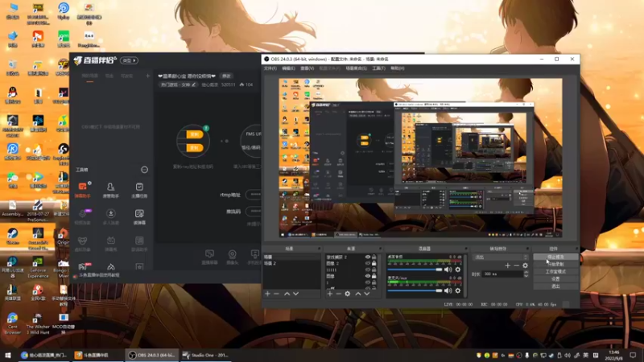Click mixer panel vertical scrollbar

tap(465, 275)
